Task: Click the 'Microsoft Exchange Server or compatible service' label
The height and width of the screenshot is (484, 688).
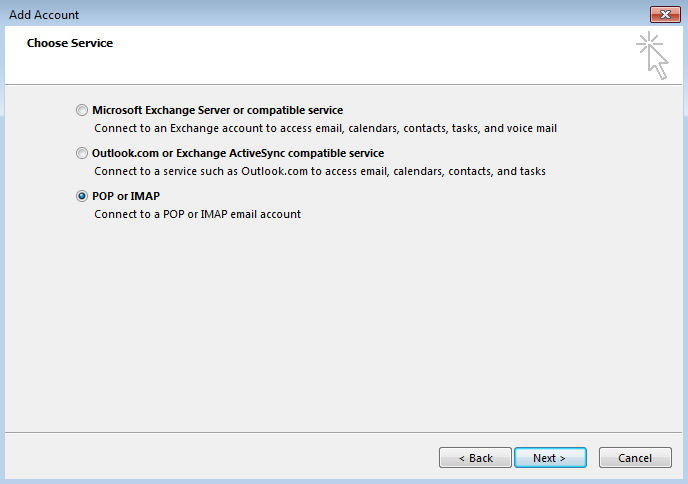Action: 218,110
